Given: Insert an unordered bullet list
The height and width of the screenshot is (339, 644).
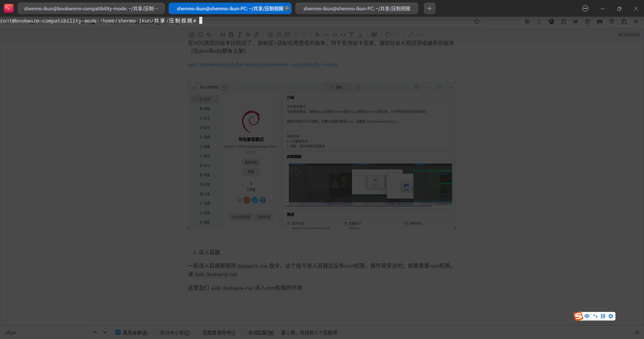Looking at the screenshot, I should (270, 35).
